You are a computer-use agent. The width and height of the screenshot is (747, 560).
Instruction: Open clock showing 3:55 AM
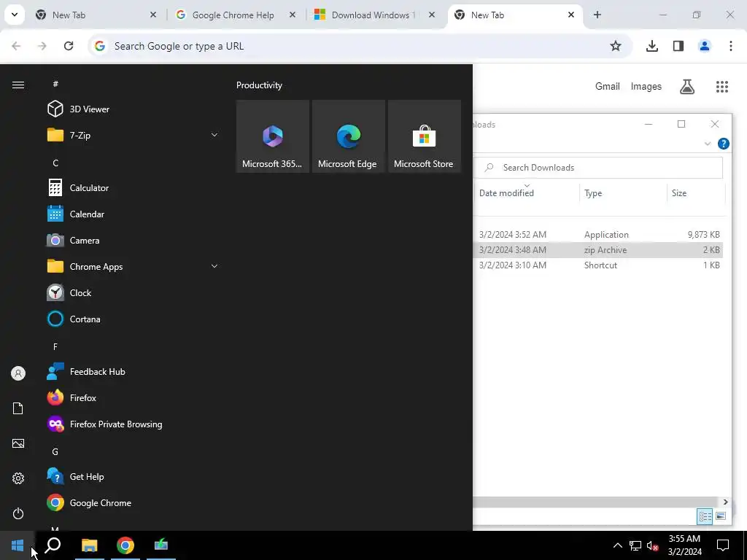coord(684,545)
